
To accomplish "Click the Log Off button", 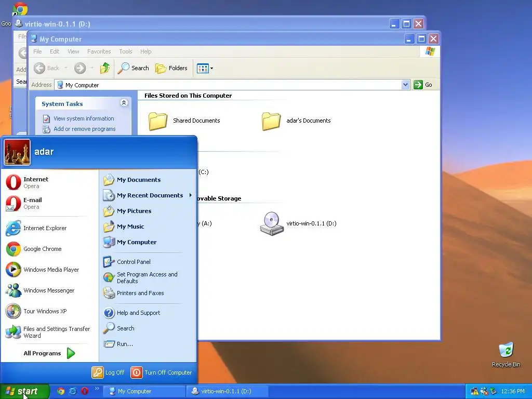I will (108, 373).
